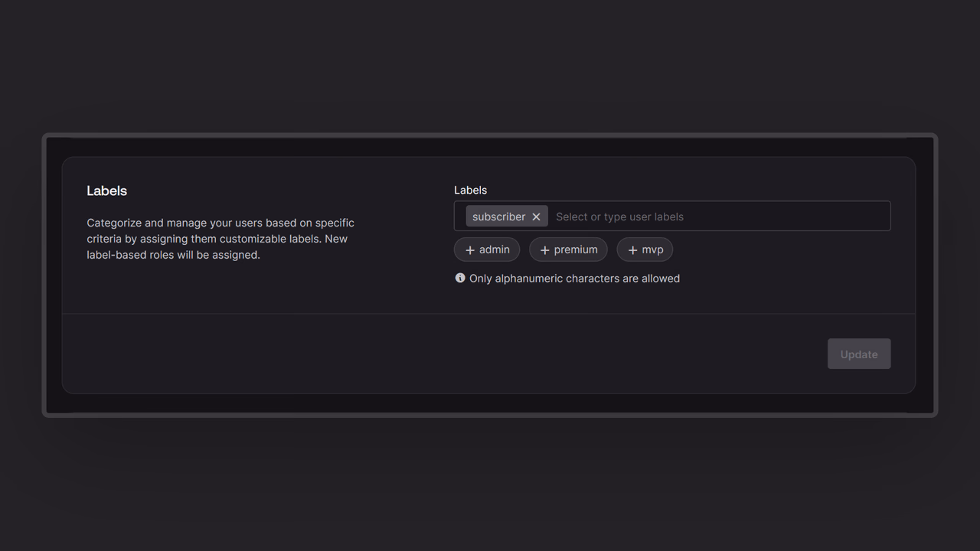Add the admin suggested label
980x551 pixels.
pos(487,249)
